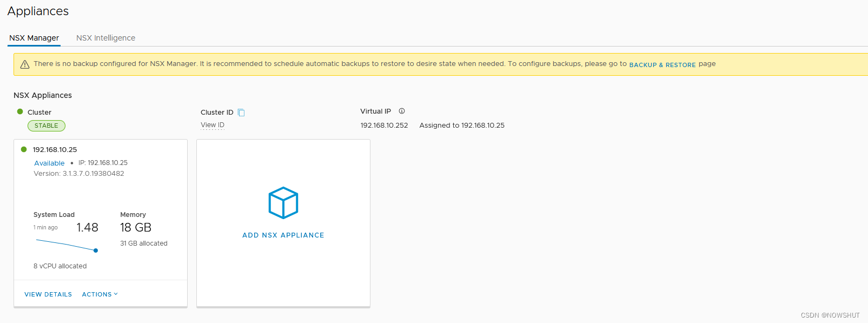Click the Cluster ID label
Screen dimensions: 868x323
pos(217,113)
